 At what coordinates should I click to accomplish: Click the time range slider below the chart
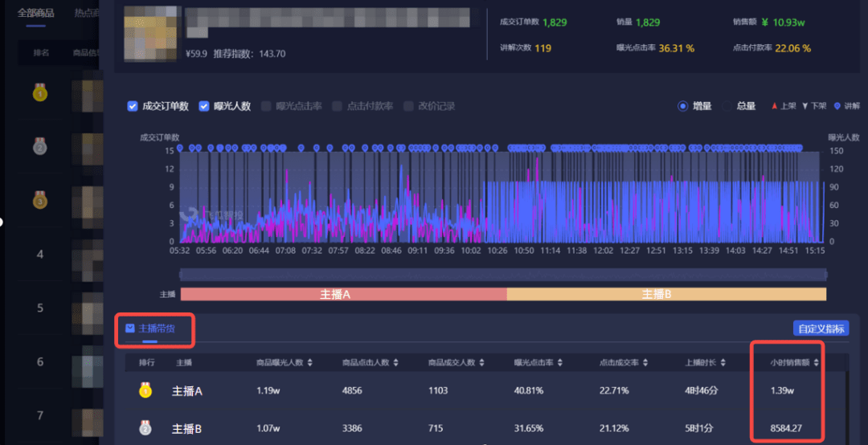click(x=503, y=275)
